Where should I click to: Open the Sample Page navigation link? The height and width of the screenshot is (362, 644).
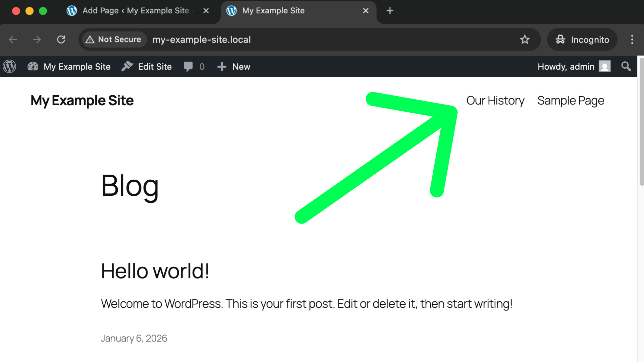click(571, 101)
